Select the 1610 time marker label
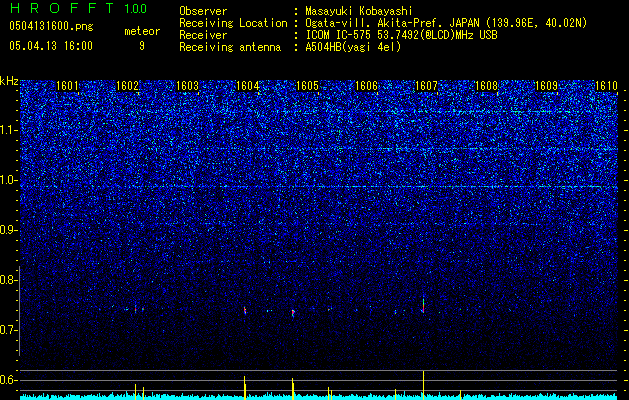This screenshot has width=629, height=400. pos(606,86)
